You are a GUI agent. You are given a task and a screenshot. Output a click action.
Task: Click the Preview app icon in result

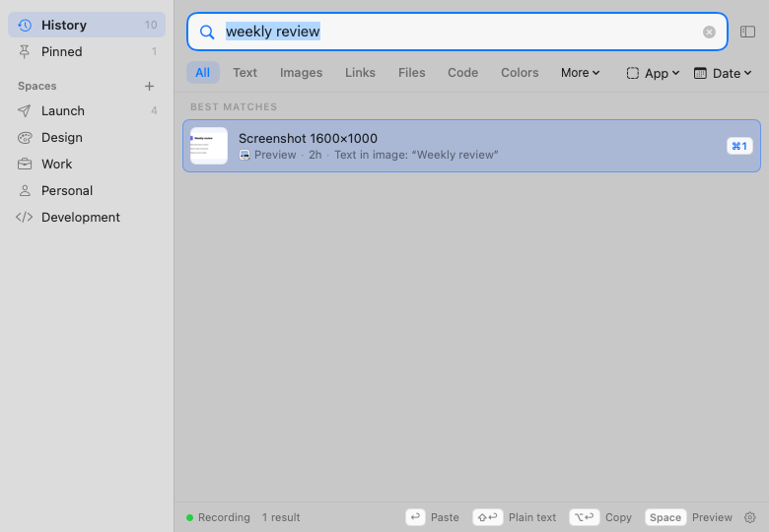click(x=245, y=155)
